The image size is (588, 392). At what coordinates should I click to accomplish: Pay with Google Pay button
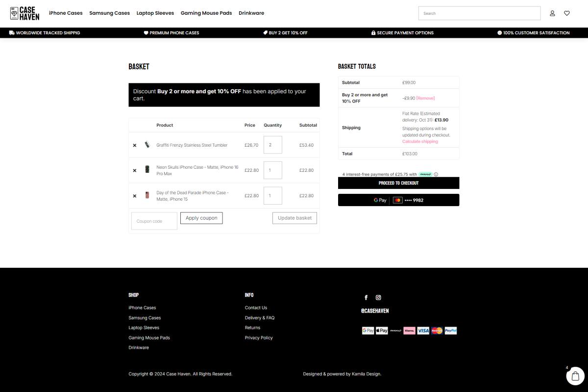[398, 200]
